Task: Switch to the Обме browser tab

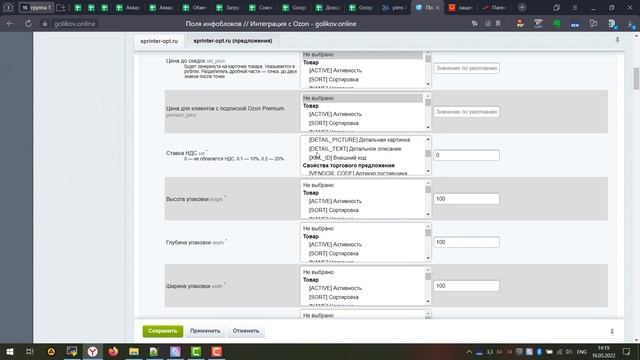Action: click(195, 7)
